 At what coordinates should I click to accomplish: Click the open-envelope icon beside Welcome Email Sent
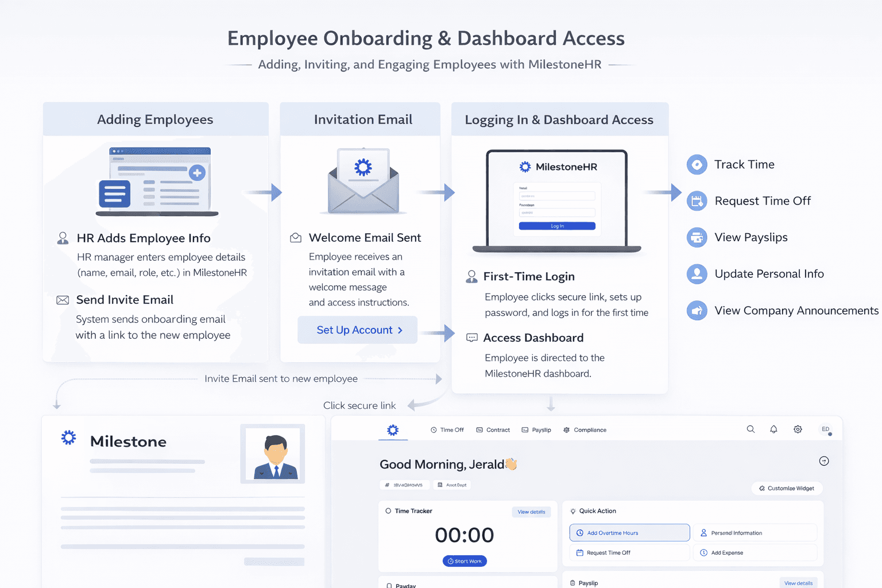pyautogui.click(x=296, y=238)
